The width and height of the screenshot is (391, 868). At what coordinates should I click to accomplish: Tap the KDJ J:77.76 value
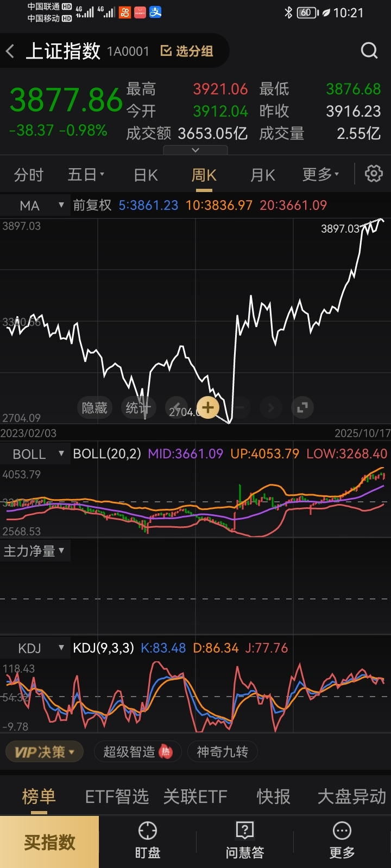coord(267,648)
